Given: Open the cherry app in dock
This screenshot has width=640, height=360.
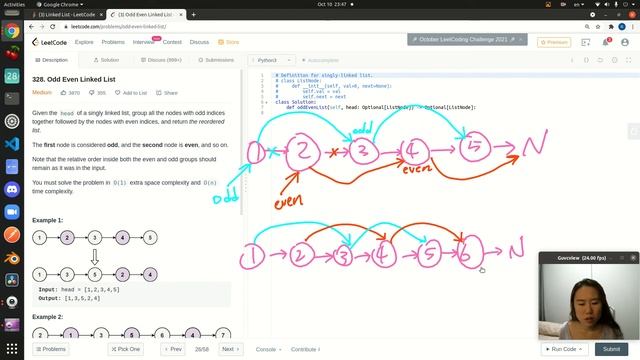Looking at the screenshot, I should click(12, 53).
